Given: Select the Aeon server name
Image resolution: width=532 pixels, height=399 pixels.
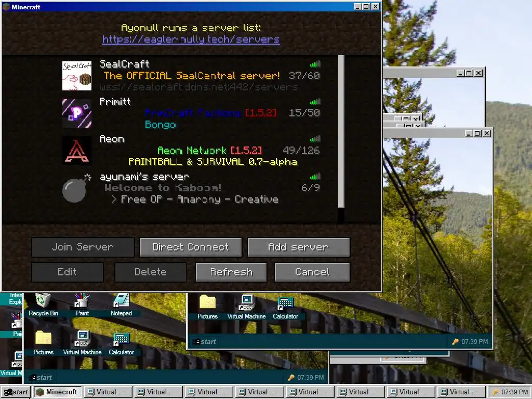Looking at the screenshot, I should [x=112, y=139].
